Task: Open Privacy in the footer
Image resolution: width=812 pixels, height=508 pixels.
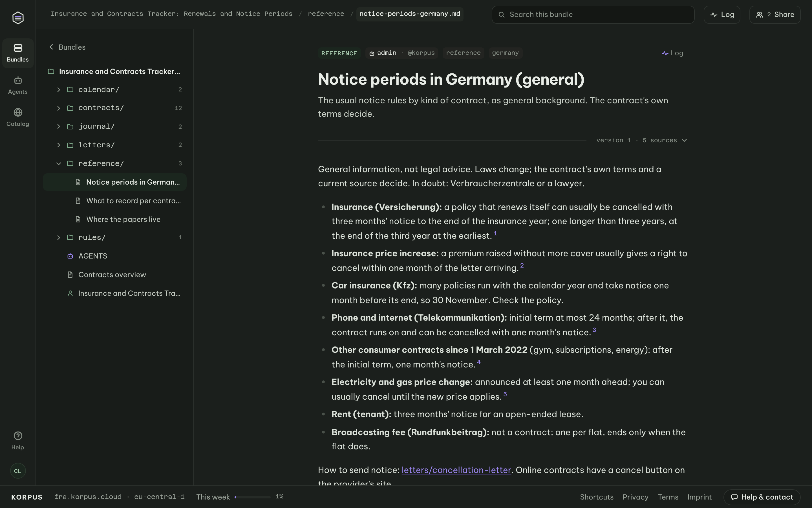Action: click(635, 497)
